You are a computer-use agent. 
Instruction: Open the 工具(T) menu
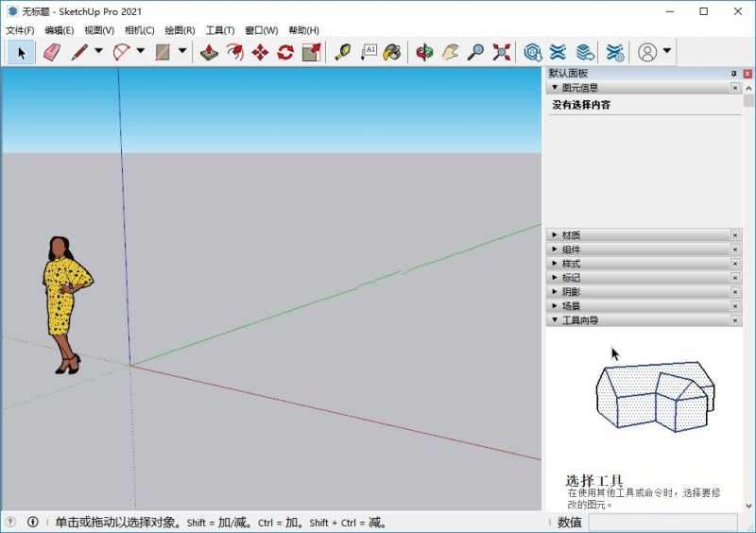pyautogui.click(x=220, y=30)
